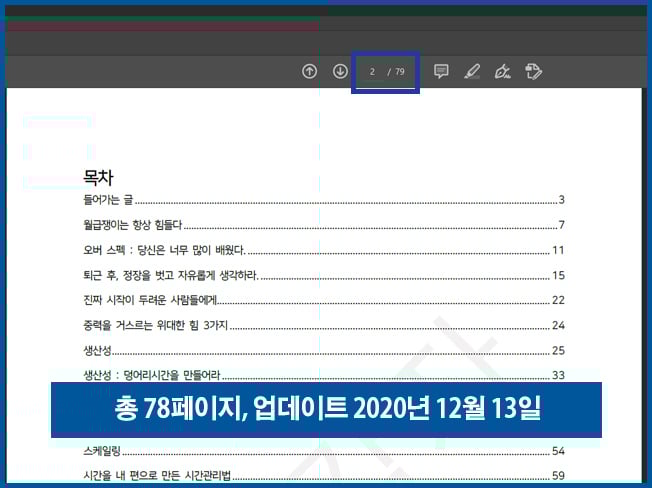Open contents entry "중력을 거스르는 위대한 힘 3가지"
This screenshot has width=652, height=488.
(156, 325)
